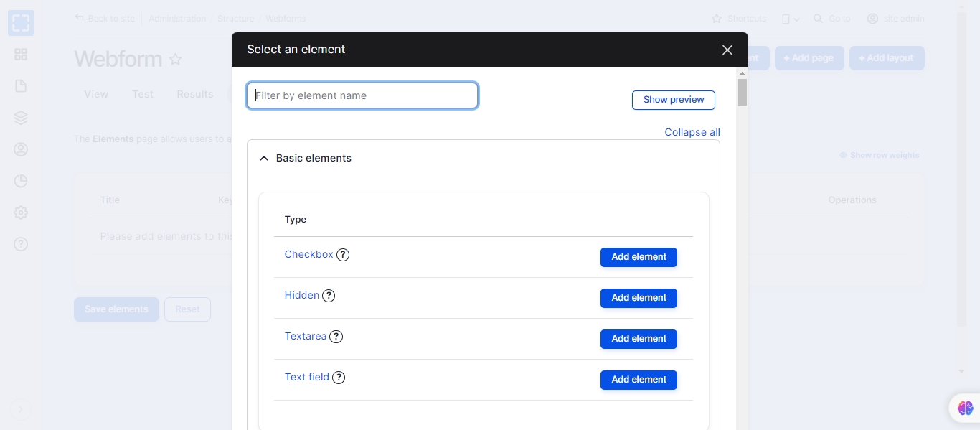The width and height of the screenshot is (980, 430).
Task: Click the help icon next to Textarea
Action: click(336, 337)
